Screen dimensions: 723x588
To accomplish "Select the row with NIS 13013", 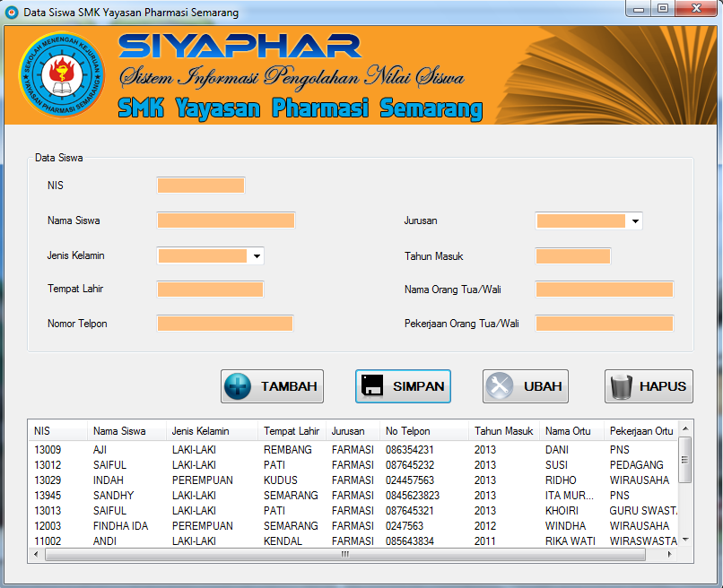I will point(353,510).
